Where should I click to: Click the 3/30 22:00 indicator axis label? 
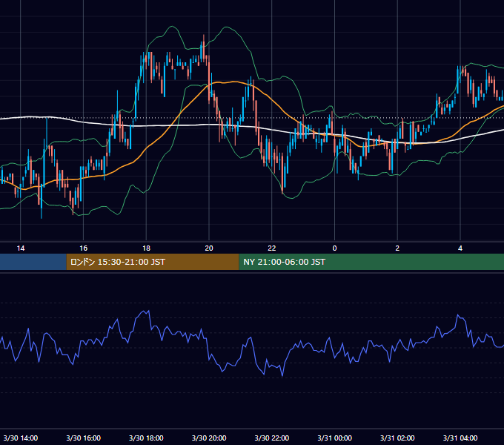click(x=272, y=438)
